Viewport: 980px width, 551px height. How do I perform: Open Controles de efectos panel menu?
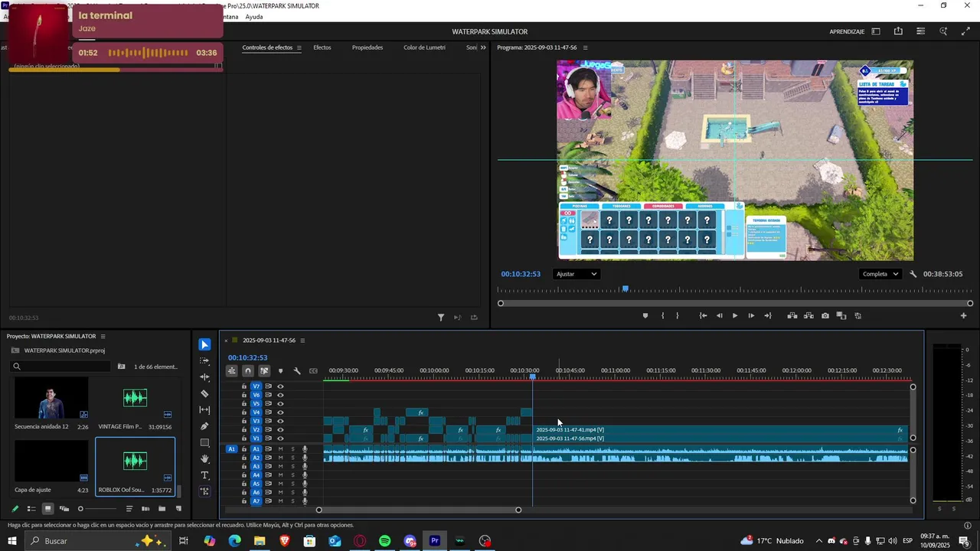pyautogui.click(x=299, y=47)
